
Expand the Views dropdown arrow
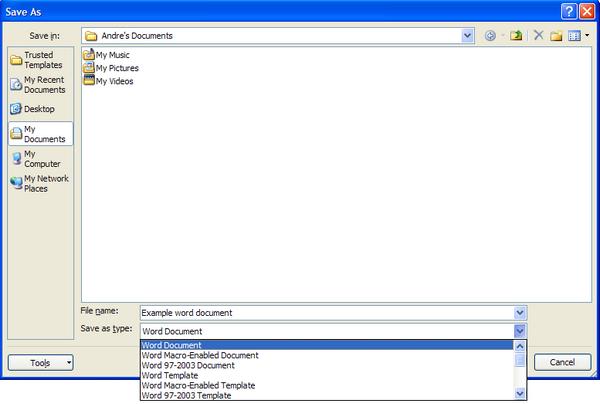coord(587,36)
